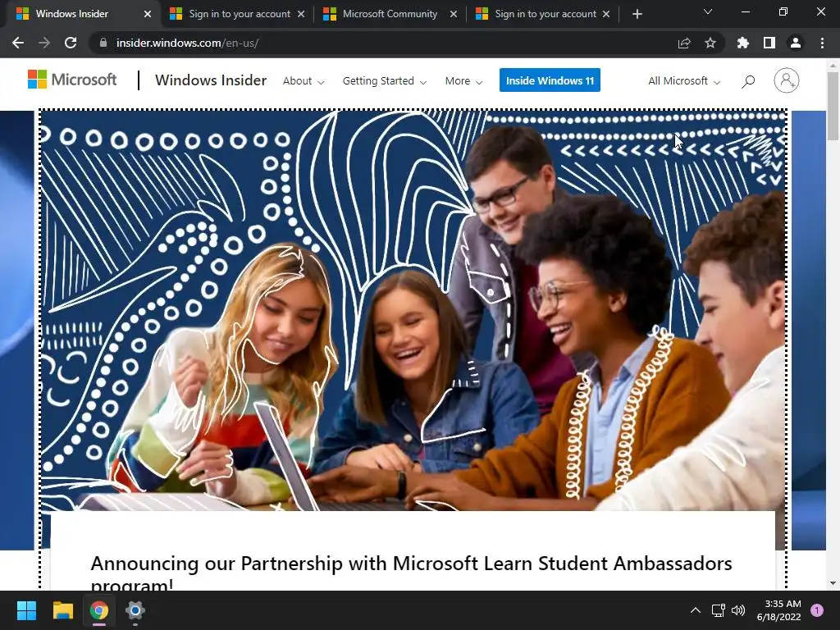
Task: Click the site search magnifier icon
Action: pos(748,81)
